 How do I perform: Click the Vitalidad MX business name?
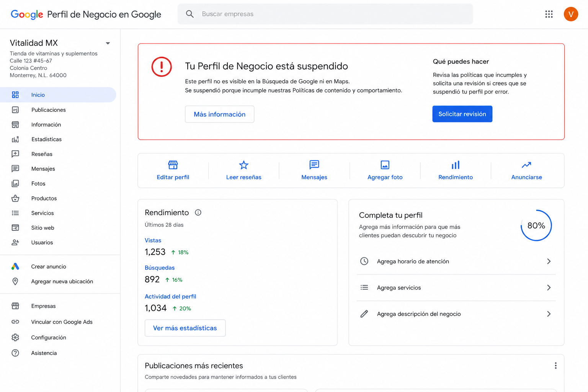tap(34, 43)
